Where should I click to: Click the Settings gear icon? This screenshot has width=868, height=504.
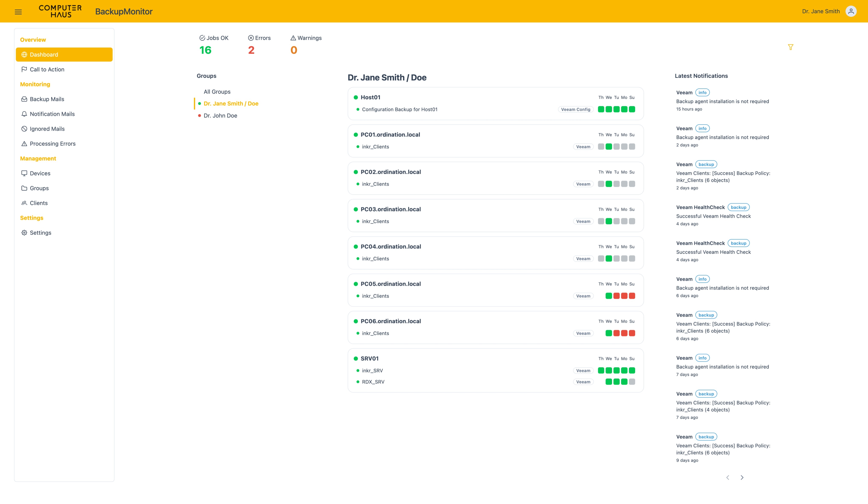click(x=24, y=233)
